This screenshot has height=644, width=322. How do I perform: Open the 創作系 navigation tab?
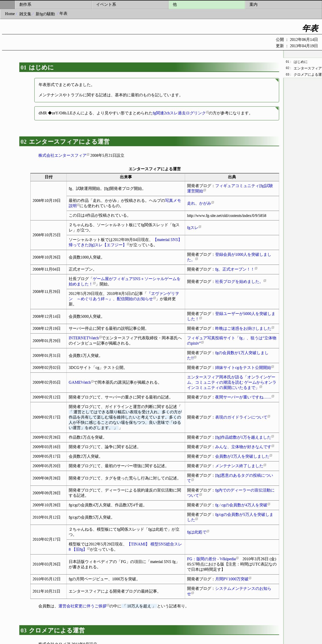53,5
